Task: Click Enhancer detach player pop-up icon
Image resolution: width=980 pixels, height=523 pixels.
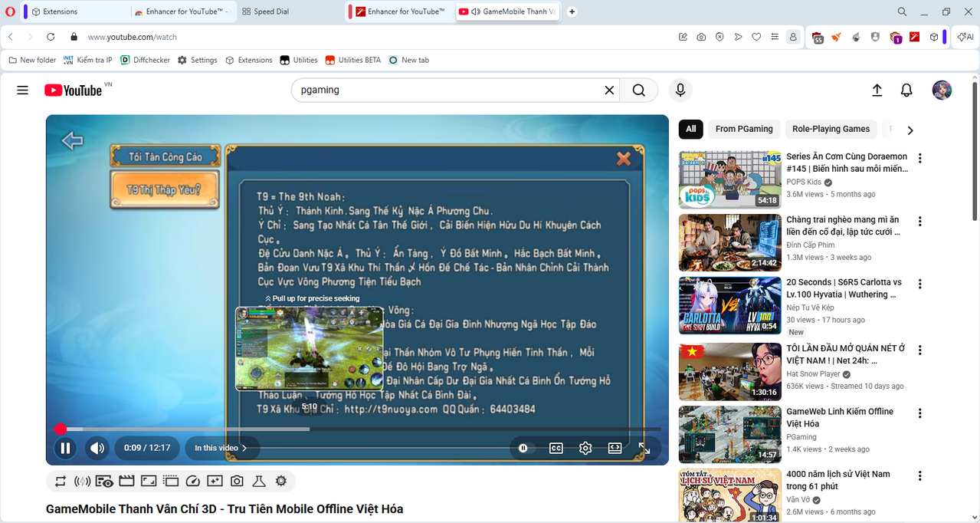Action: tap(171, 482)
